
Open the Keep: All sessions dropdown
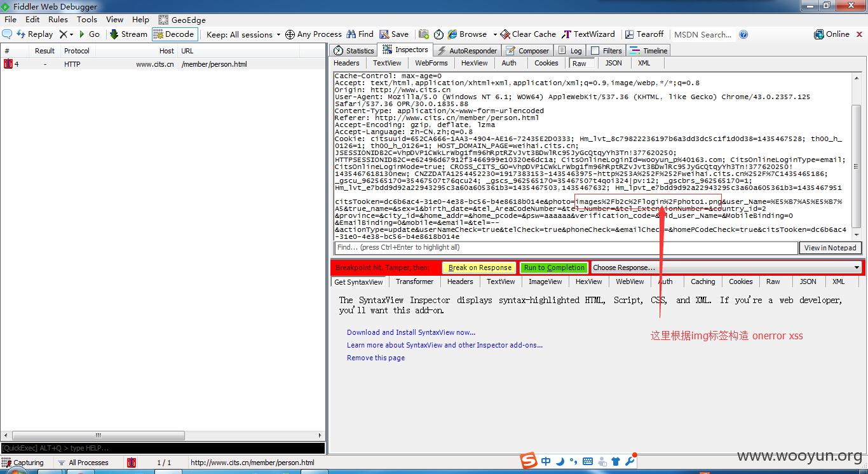coord(244,35)
